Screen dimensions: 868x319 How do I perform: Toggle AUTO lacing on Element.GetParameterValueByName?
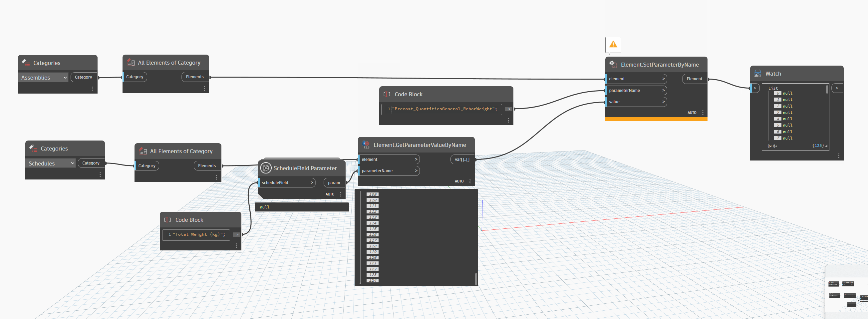coord(459,181)
